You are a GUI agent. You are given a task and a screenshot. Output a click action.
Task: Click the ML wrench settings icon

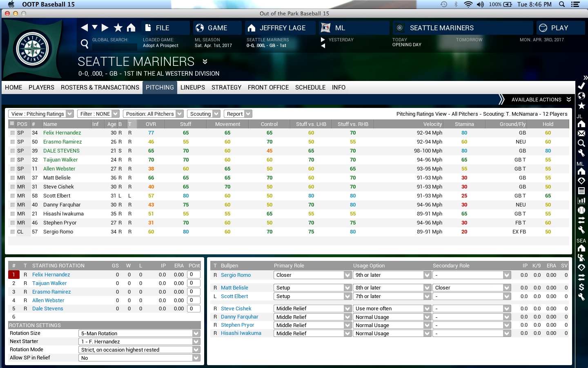pyautogui.click(x=581, y=230)
